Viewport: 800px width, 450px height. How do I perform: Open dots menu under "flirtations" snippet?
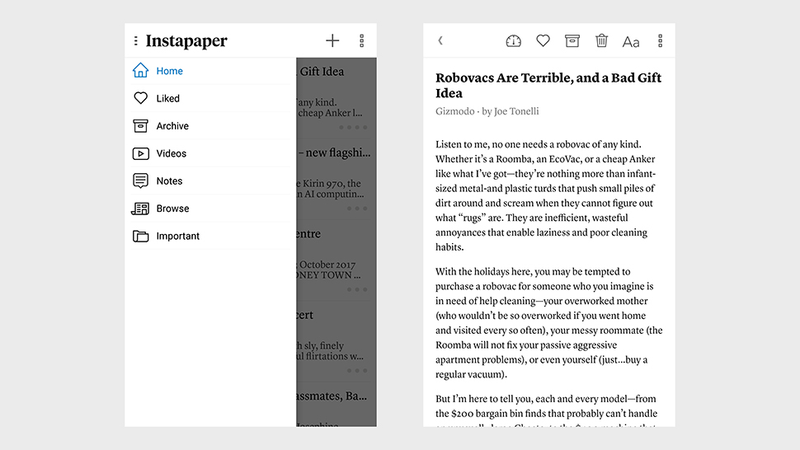357,370
